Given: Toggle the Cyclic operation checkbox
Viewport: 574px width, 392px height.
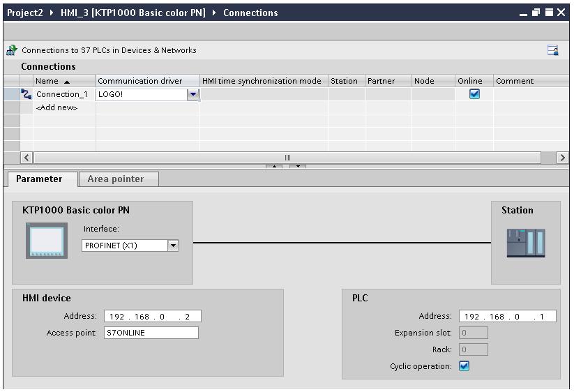Looking at the screenshot, I should pos(465,365).
